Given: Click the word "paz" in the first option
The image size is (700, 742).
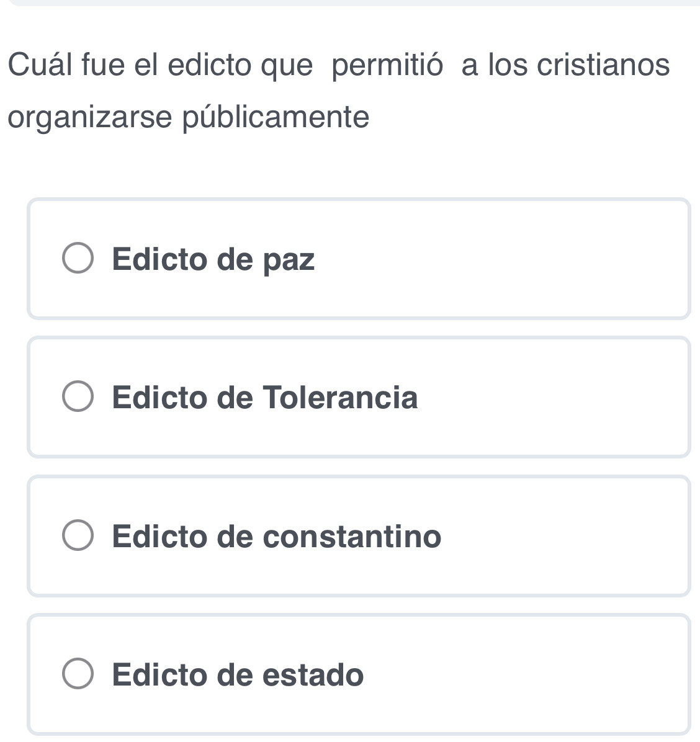Looking at the screenshot, I should tap(289, 261).
